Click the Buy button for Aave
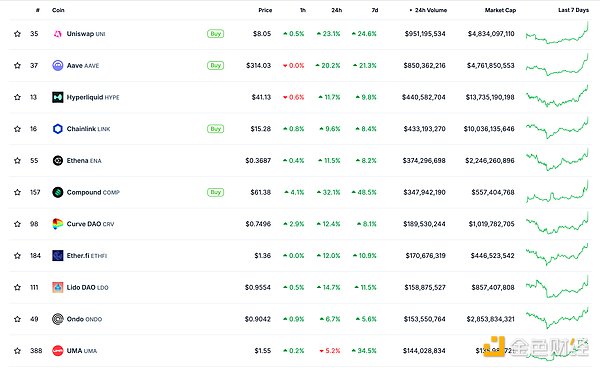600x368 pixels. (215, 66)
